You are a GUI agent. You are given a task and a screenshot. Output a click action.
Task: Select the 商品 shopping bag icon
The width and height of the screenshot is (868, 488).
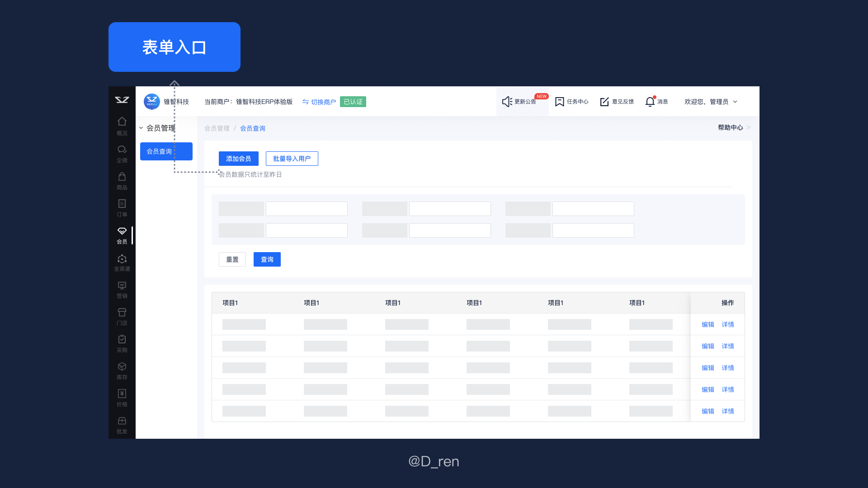click(x=122, y=177)
